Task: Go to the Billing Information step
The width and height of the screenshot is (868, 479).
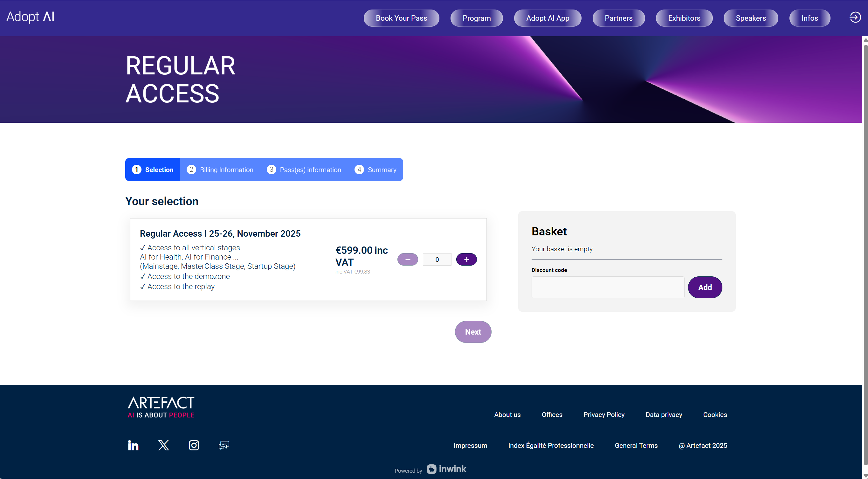Action: point(220,170)
